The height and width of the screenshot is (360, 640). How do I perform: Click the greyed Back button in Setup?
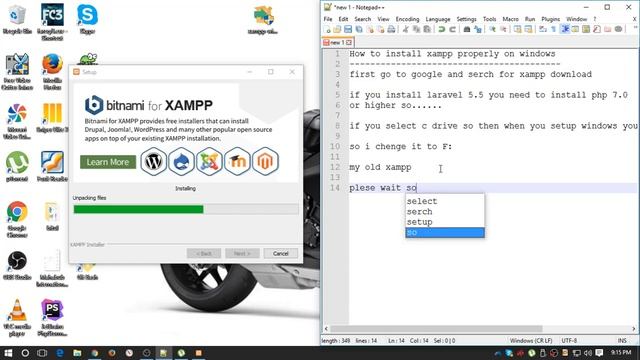click(x=204, y=253)
